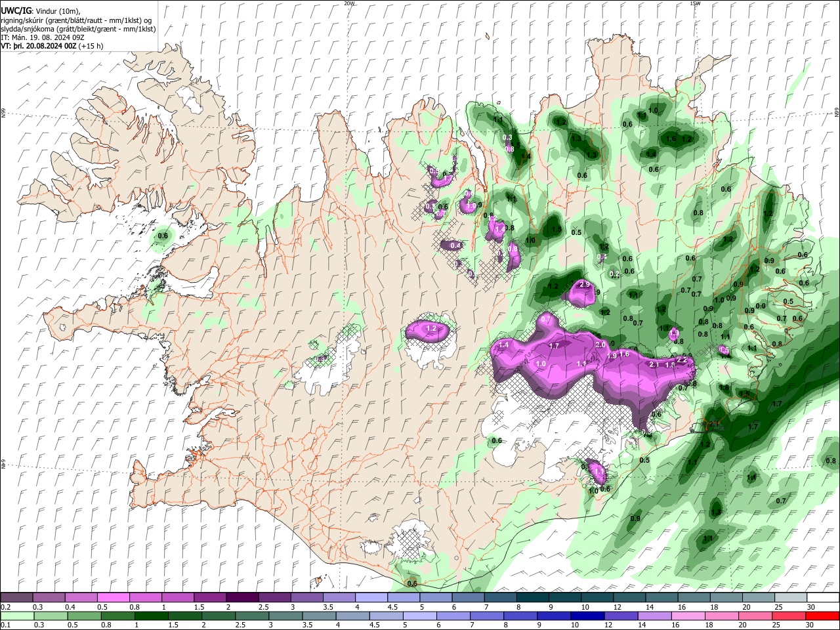
Task: Click the 2.2 value in the pink snow band
Action: click(681, 359)
